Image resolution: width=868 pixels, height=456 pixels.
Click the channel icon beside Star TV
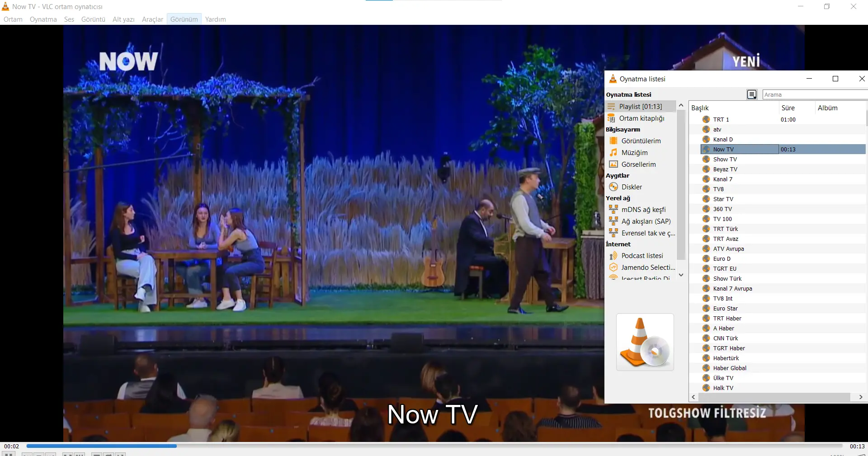click(706, 199)
